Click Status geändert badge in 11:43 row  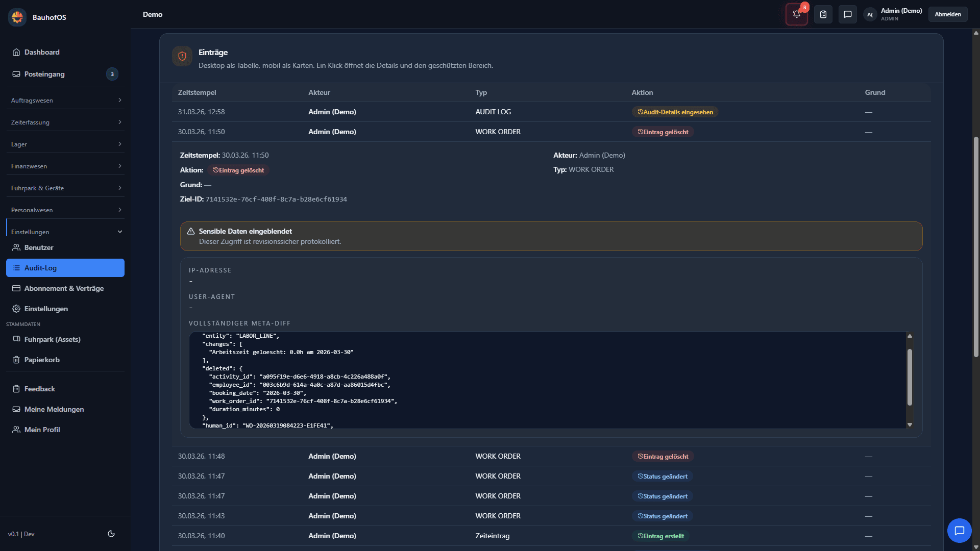[x=662, y=516]
